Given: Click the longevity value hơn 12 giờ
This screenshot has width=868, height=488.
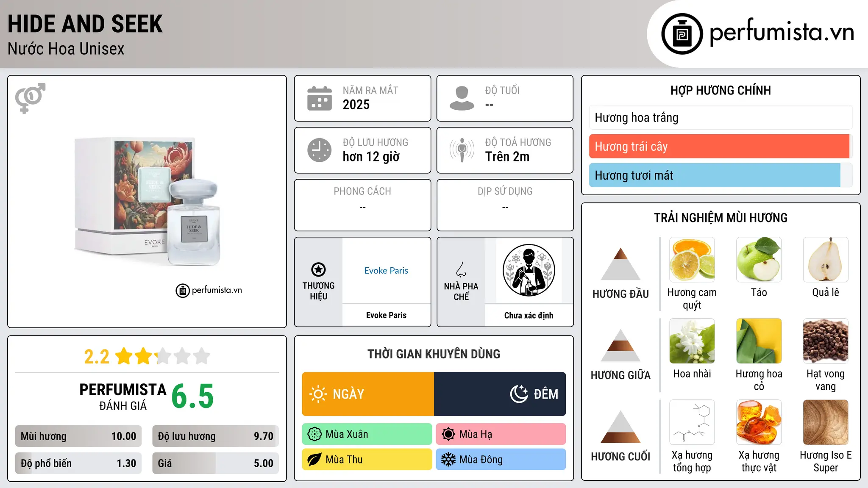Looking at the screenshot, I should pos(371,157).
